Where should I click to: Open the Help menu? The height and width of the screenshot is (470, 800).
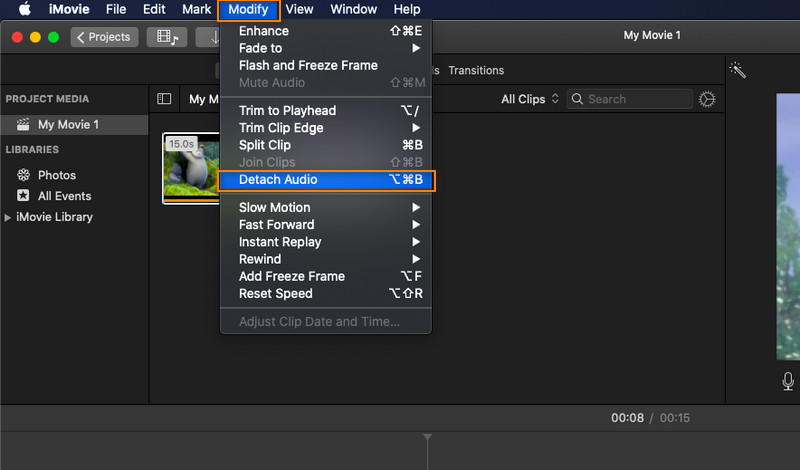coord(407,9)
